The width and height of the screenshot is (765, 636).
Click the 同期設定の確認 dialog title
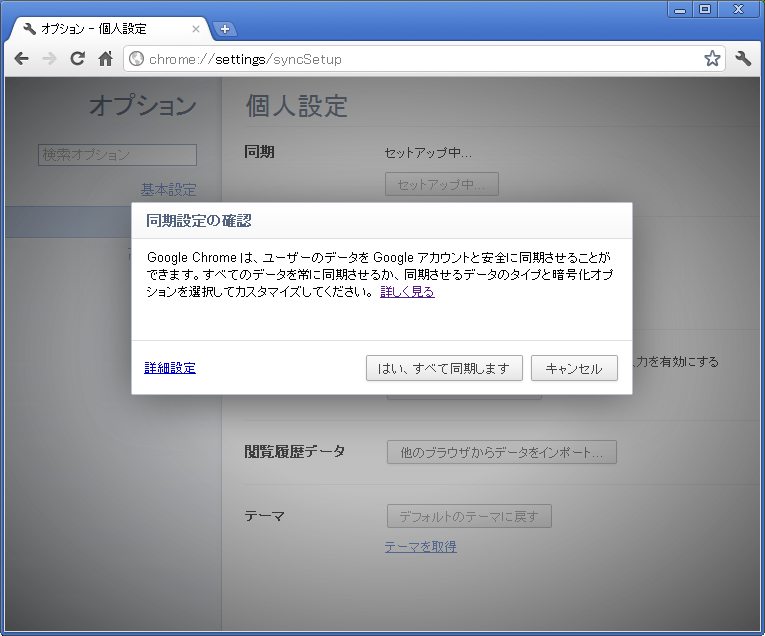(x=199, y=220)
